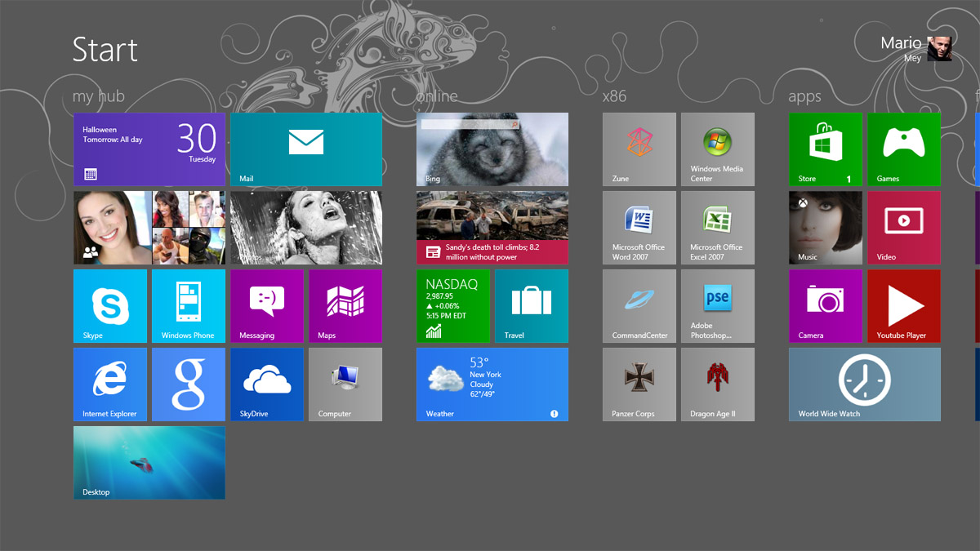The width and height of the screenshot is (980, 551).
Task: Open Youtube Player tile
Action: [904, 306]
